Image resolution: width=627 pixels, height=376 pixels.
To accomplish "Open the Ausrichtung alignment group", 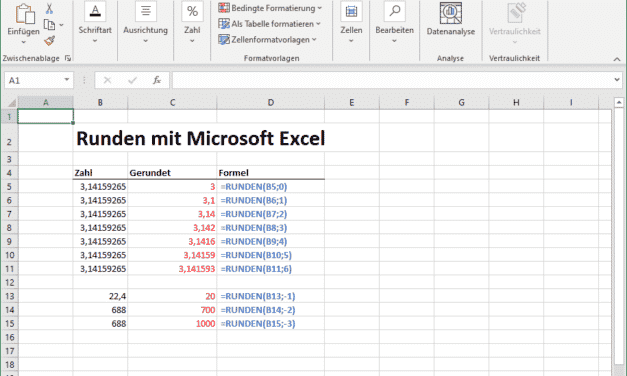I will pyautogui.click(x=146, y=23).
